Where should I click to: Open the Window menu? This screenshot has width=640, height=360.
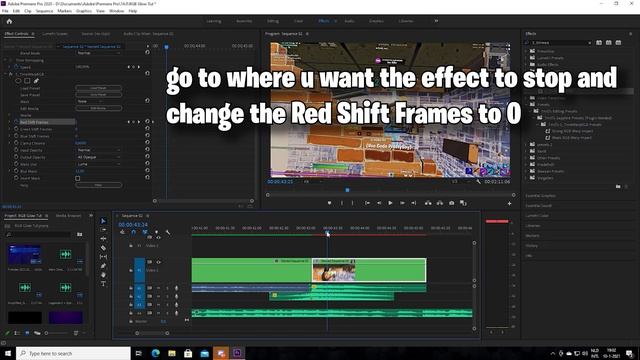(116, 11)
